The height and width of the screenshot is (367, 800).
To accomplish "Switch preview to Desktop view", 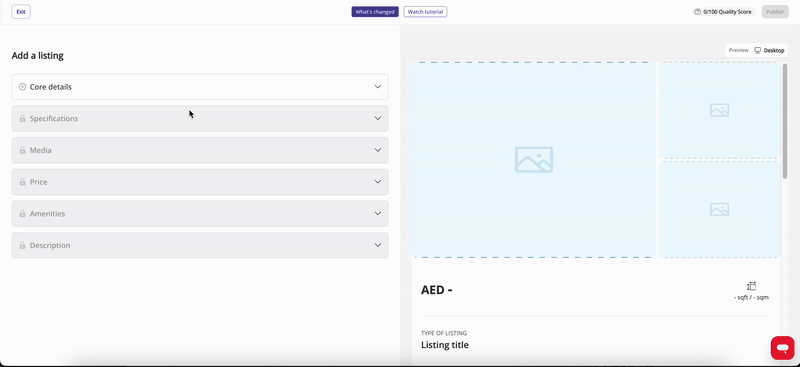I will [x=769, y=51].
